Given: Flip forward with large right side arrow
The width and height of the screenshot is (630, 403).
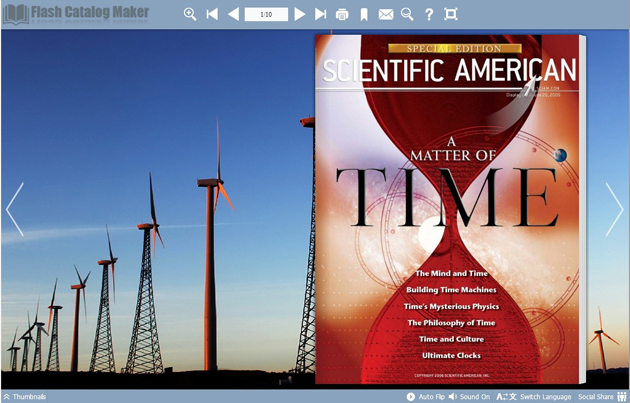Looking at the screenshot, I should (614, 209).
